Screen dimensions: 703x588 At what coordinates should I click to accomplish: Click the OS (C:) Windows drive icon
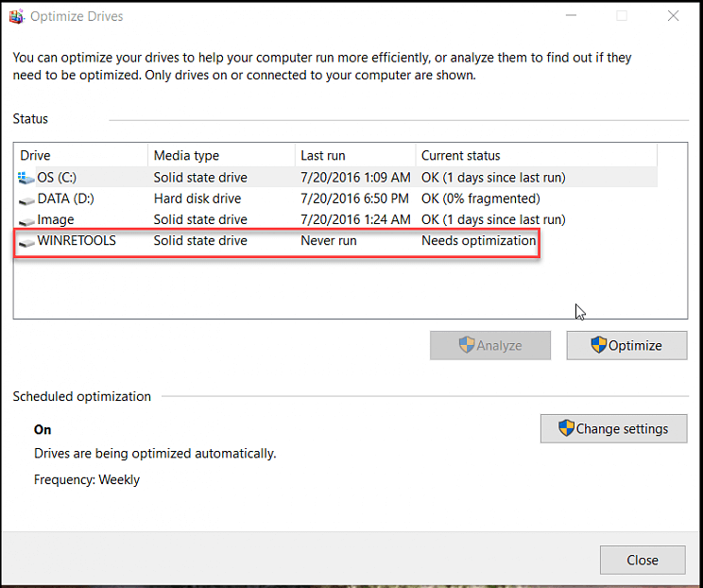pyautogui.click(x=26, y=178)
